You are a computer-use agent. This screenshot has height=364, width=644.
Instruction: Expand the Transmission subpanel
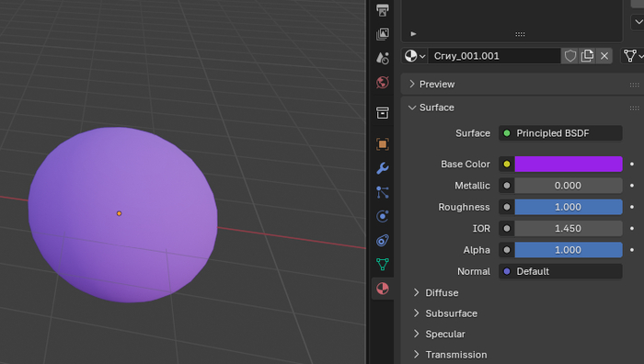click(451, 354)
